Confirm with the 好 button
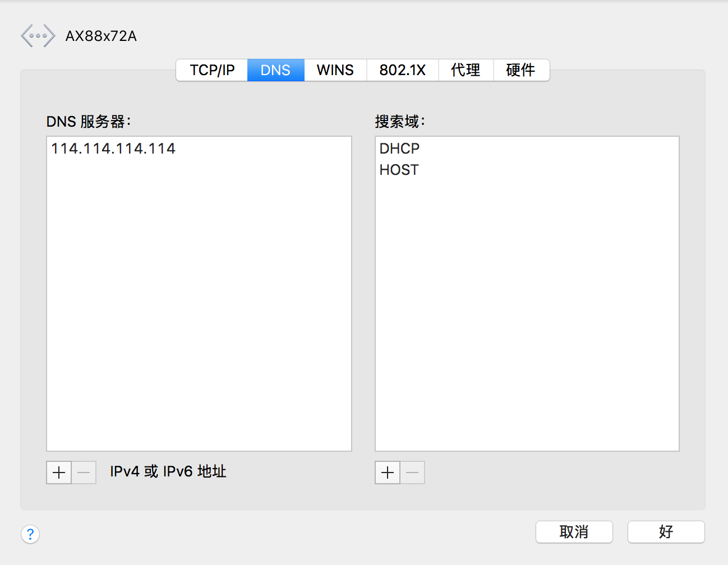The height and width of the screenshot is (565, 728). pos(666,532)
